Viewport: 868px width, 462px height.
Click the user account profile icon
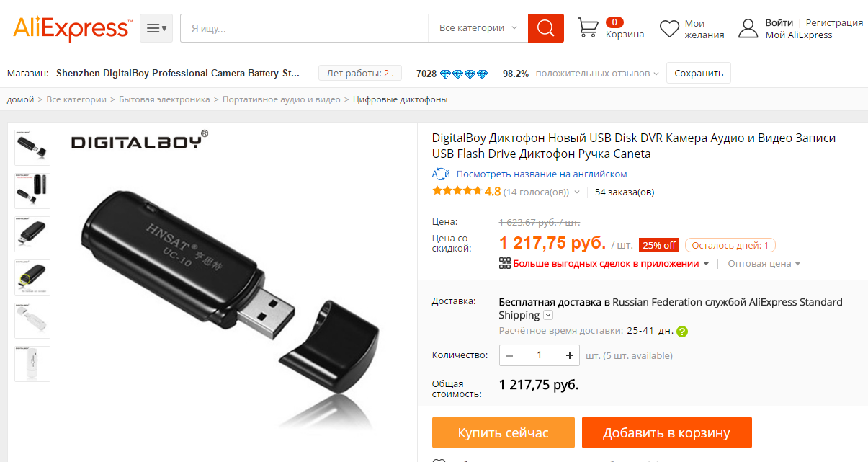tap(748, 29)
